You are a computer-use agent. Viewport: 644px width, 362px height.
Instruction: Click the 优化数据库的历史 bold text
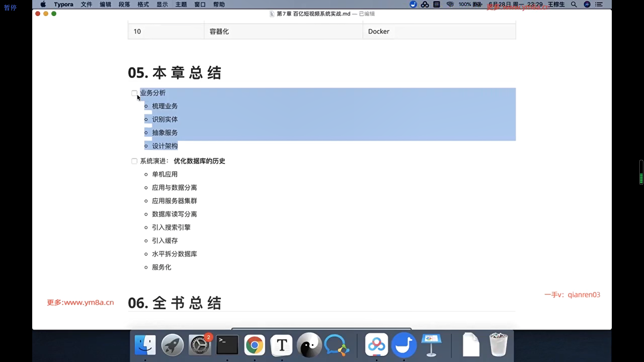coord(199,161)
